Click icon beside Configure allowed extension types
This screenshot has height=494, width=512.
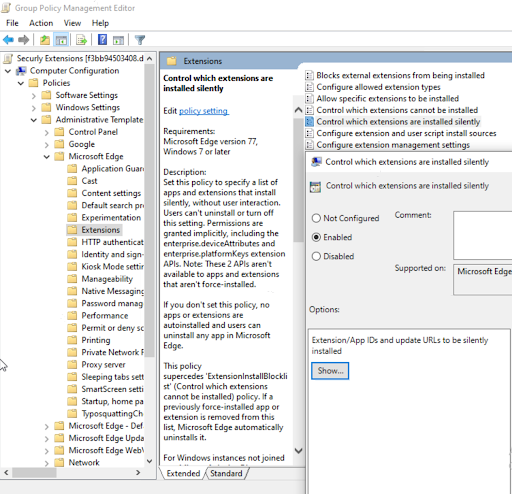310,87
